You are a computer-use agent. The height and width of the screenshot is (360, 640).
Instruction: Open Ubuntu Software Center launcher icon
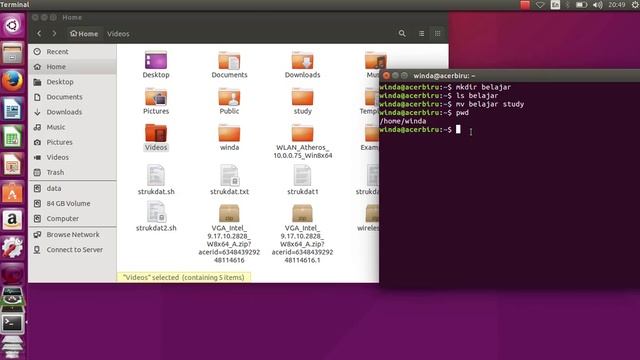pyautogui.click(x=12, y=192)
